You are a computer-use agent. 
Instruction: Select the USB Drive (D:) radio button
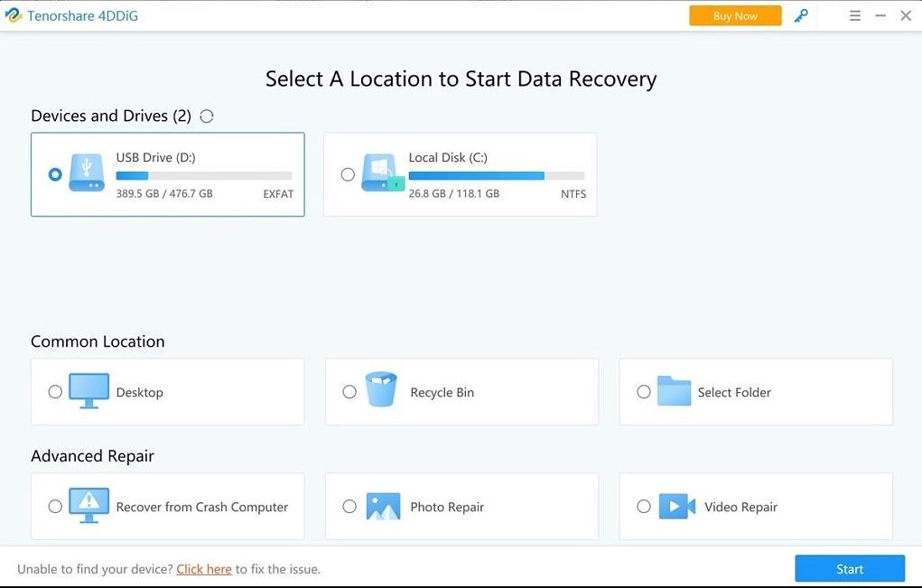55,174
